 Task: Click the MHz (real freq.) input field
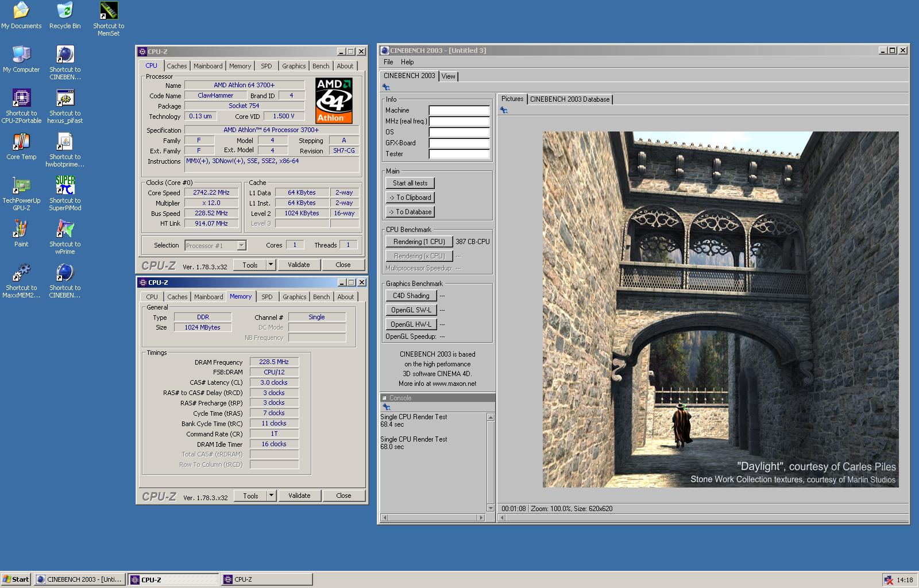pos(459,121)
